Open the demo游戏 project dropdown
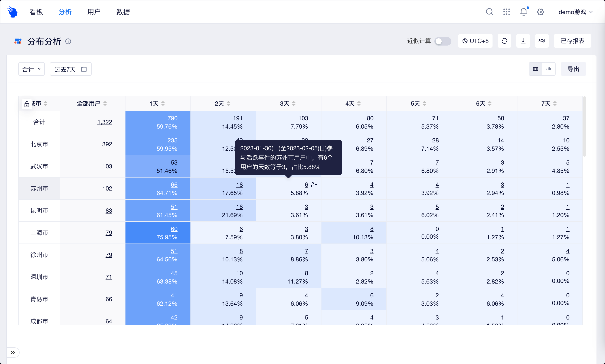 (x=576, y=11)
